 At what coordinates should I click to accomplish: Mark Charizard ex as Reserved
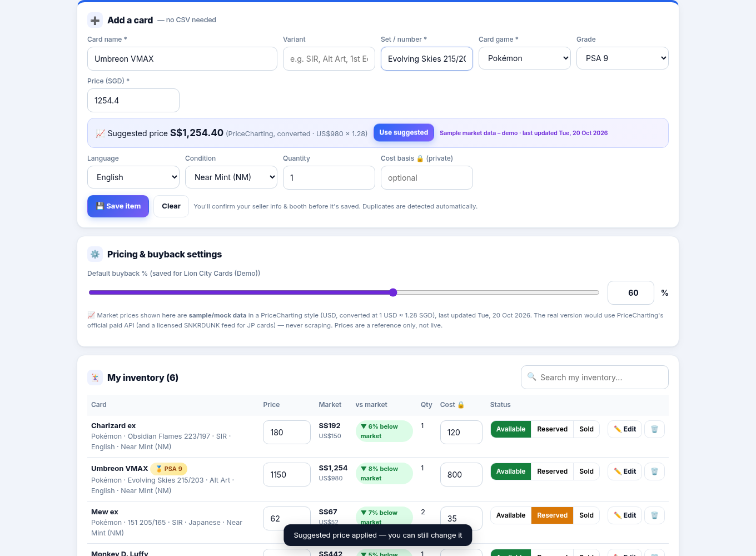[x=553, y=429]
